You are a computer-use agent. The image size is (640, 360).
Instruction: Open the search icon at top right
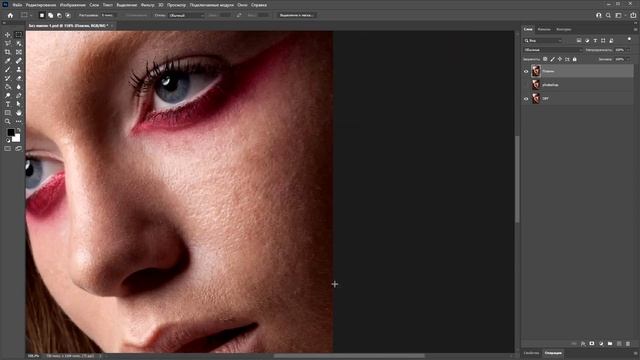(x=608, y=15)
